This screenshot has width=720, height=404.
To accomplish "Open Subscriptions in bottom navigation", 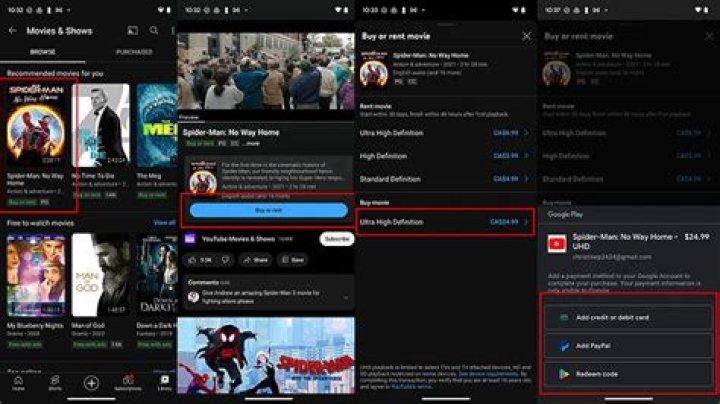I will coord(128,383).
